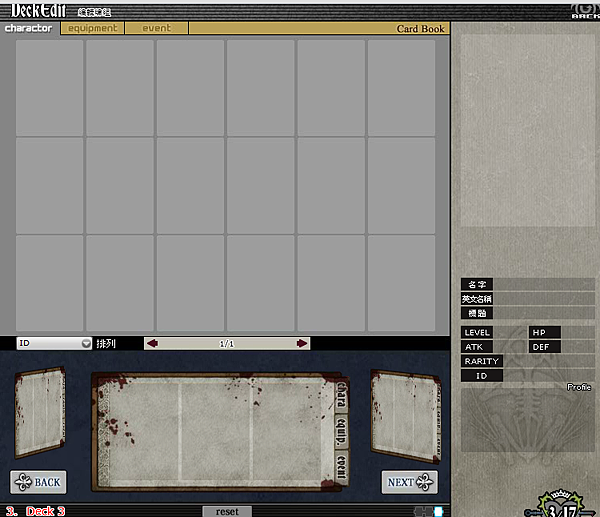This screenshot has width=600, height=517.
Task: Open the Card Book
Action: coord(420,29)
